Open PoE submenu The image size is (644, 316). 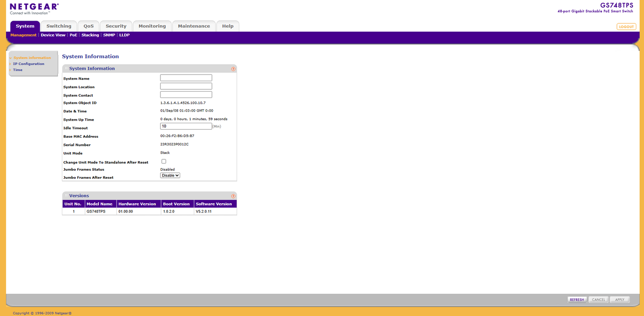coord(74,35)
